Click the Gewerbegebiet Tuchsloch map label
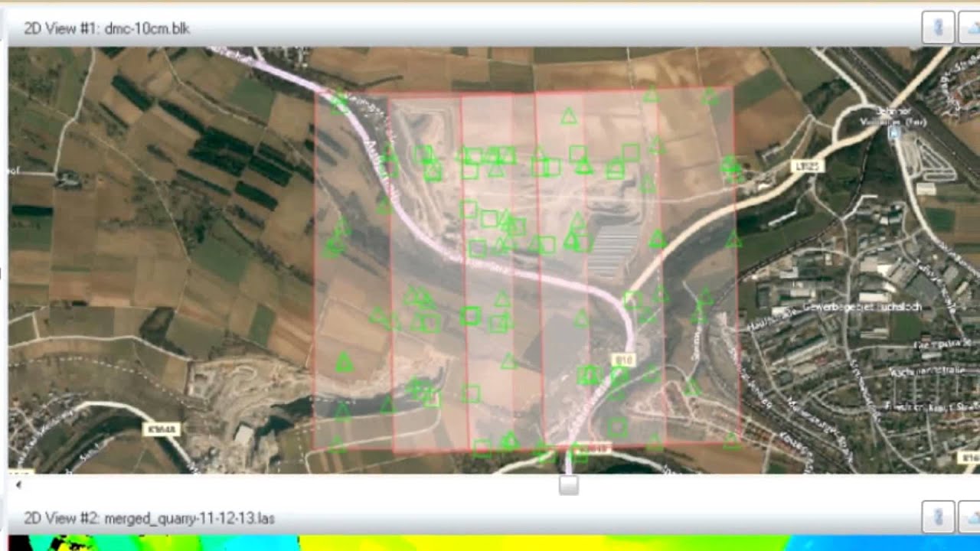 pos(861,307)
